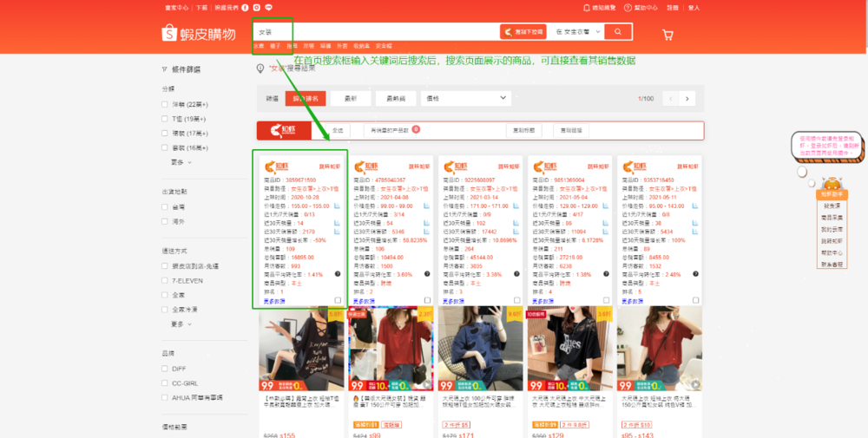Click the 知虾 logo in plugin toolbar
The height and width of the screenshot is (438, 868).
click(284, 131)
